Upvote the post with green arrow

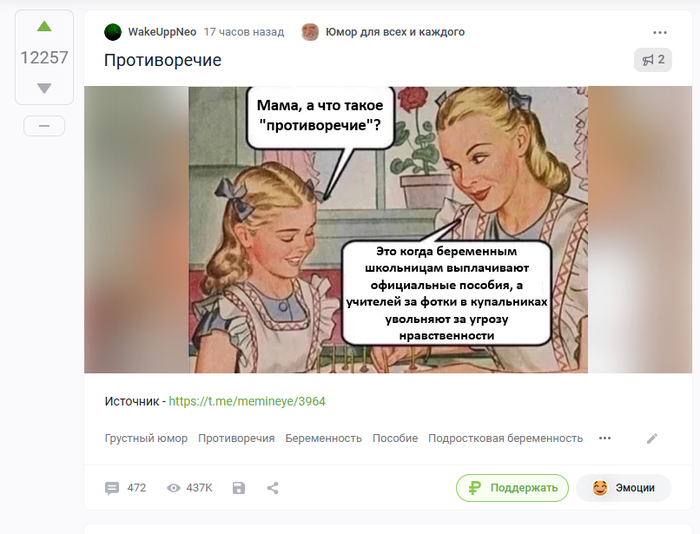coord(44,26)
